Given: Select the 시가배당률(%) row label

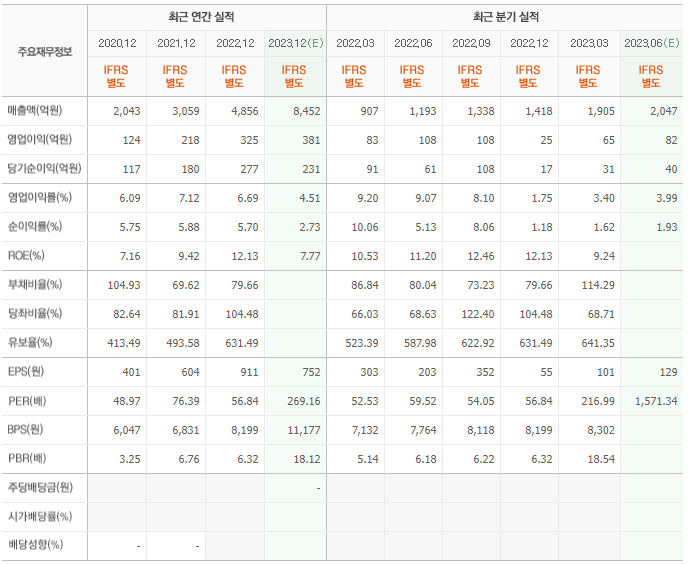Looking at the screenshot, I should click(39, 516).
